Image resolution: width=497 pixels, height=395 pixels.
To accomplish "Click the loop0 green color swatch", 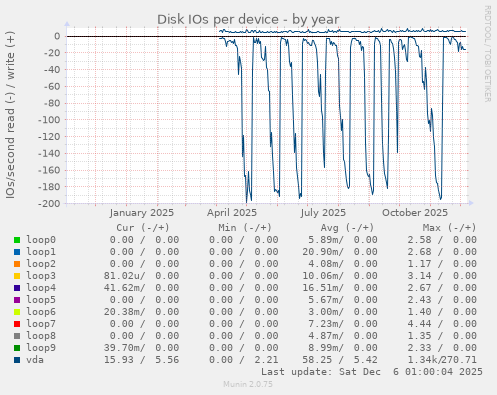I will tap(17, 240).
